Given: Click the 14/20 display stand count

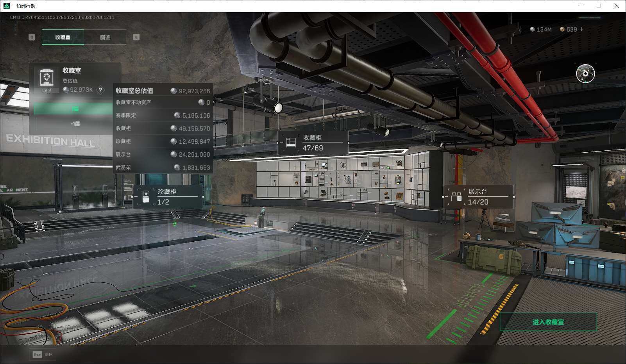Looking at the screenshot, I should point(478,202).
